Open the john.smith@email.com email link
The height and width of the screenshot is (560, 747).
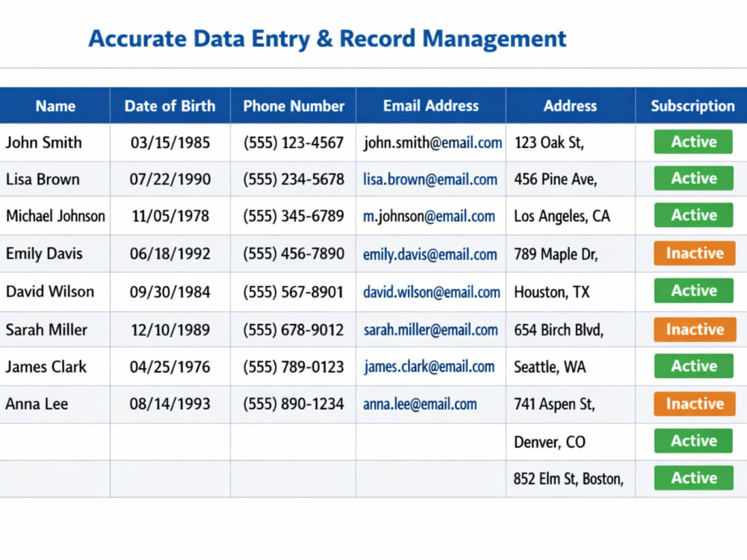pos(433,143)
